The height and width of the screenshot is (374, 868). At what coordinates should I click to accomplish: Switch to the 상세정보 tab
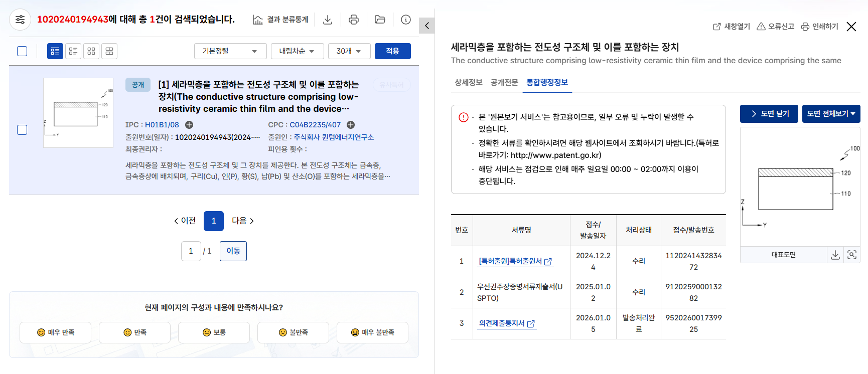(468, 83)
